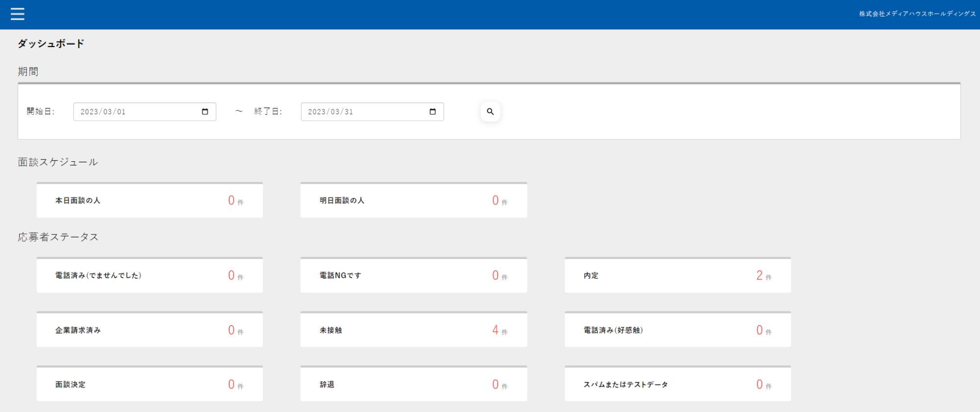
Task: Open the 辞退 status card
Action: (414, 385)
